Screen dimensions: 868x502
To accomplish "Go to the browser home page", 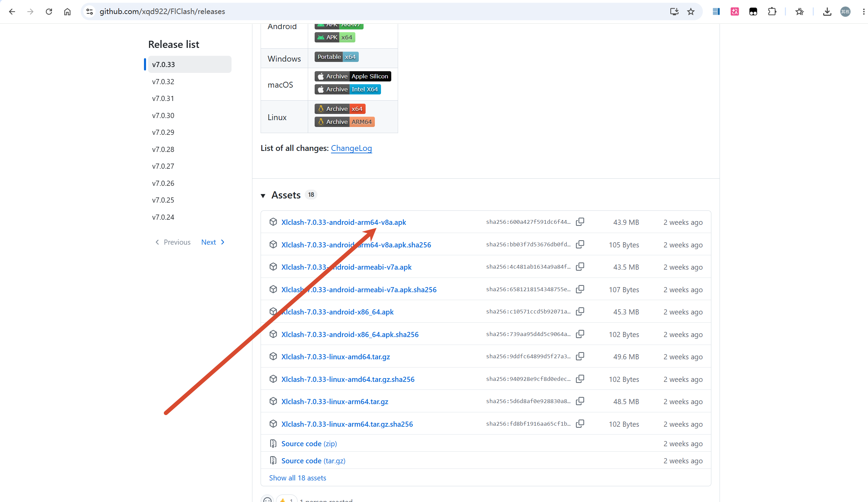I will (x=67, y=11).
